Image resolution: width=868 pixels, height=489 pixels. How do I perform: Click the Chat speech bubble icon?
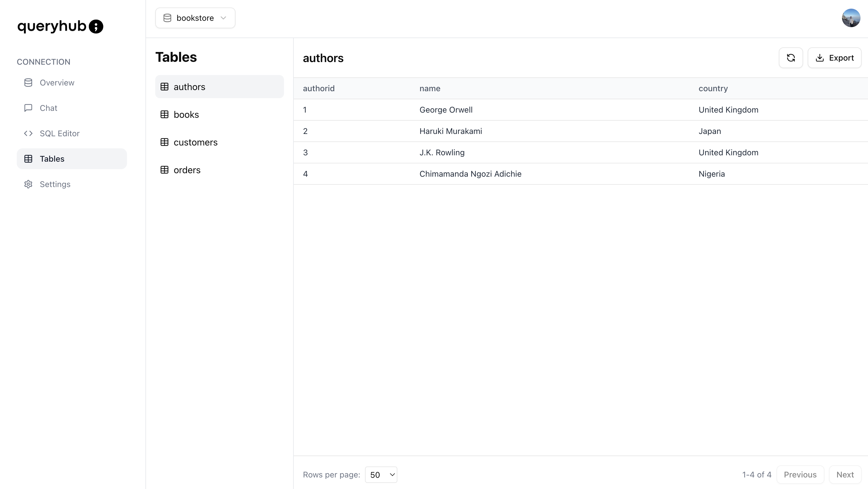(x=28, y=108)
